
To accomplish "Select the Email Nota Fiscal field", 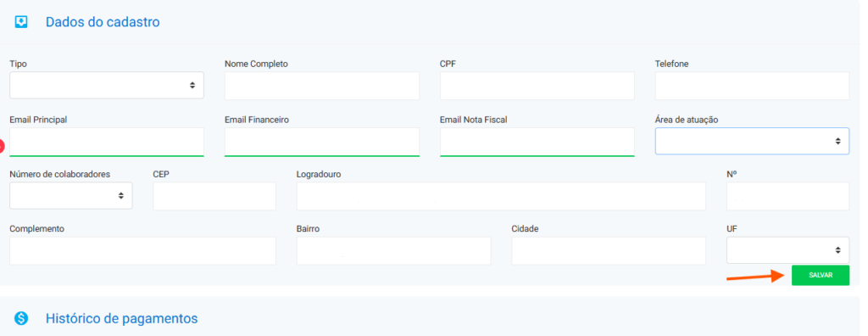I will tap(537, 142).
